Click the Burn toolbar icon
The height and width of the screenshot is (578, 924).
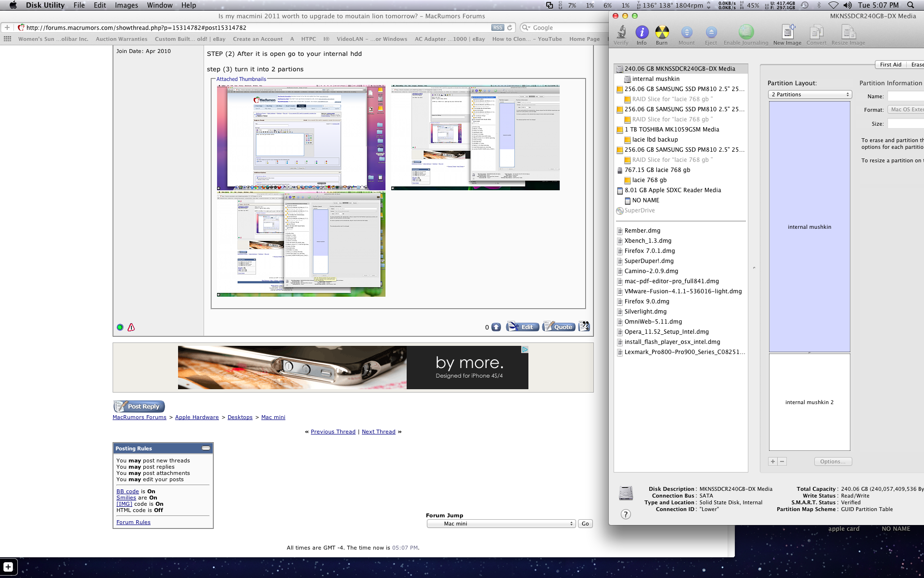tap(662, 35)
